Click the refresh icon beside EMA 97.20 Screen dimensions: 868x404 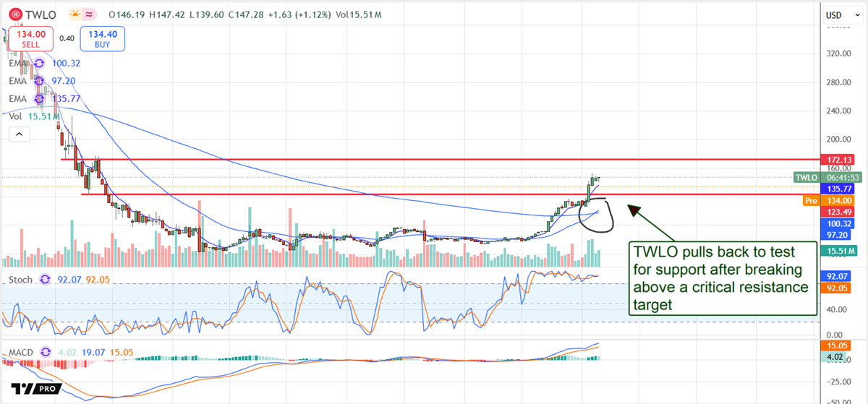pos(40,81)
